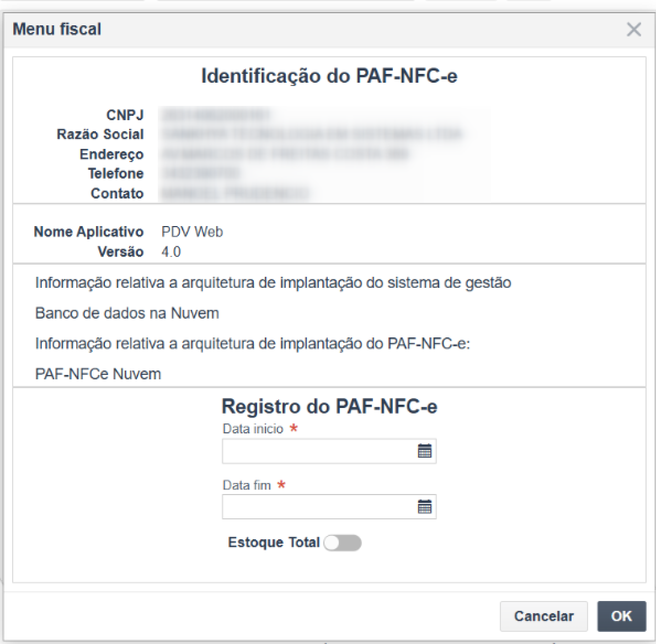Click the Endereço label
This screenshot has height=644, width=656.
click(x=111, y=154)
